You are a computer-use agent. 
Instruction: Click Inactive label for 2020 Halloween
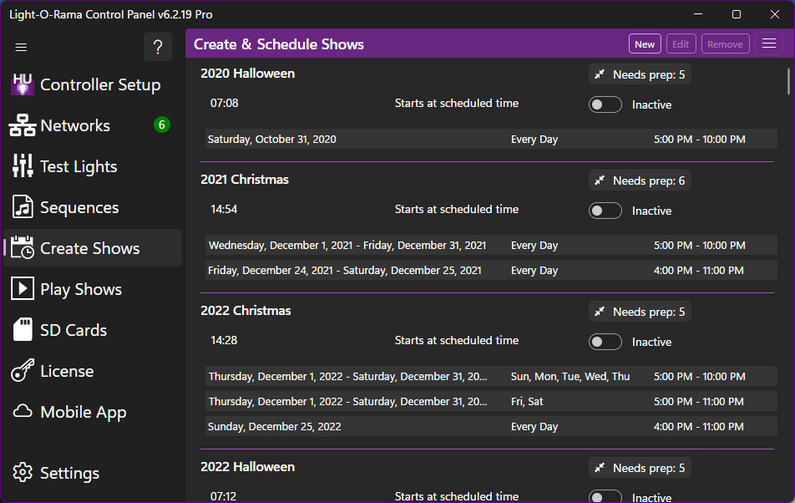pos(652,105)
